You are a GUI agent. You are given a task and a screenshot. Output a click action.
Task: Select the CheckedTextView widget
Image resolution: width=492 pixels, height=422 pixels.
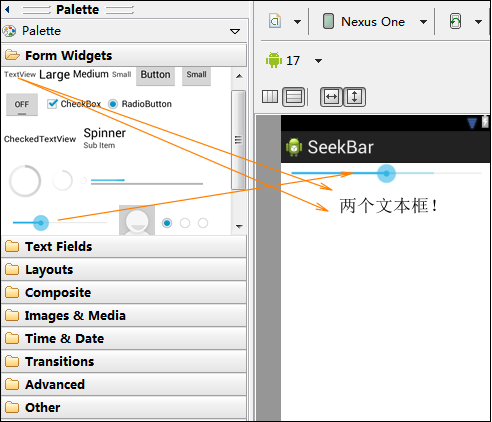coord(40,139)
